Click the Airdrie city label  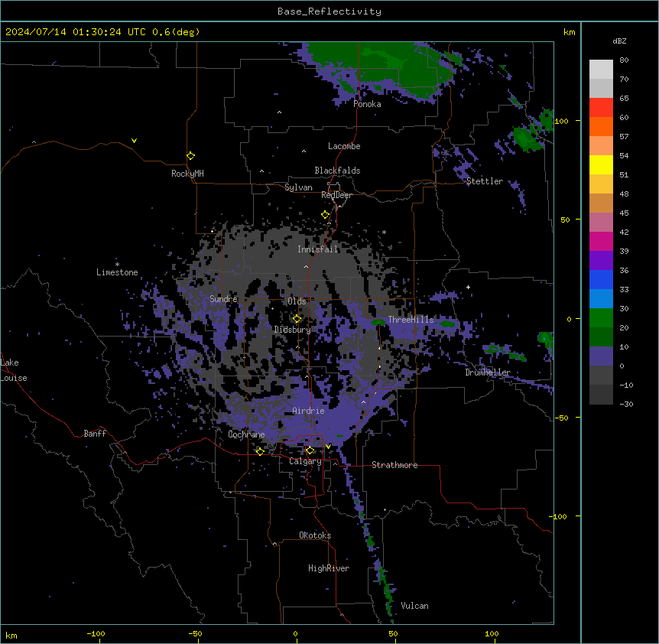(309, 411)
